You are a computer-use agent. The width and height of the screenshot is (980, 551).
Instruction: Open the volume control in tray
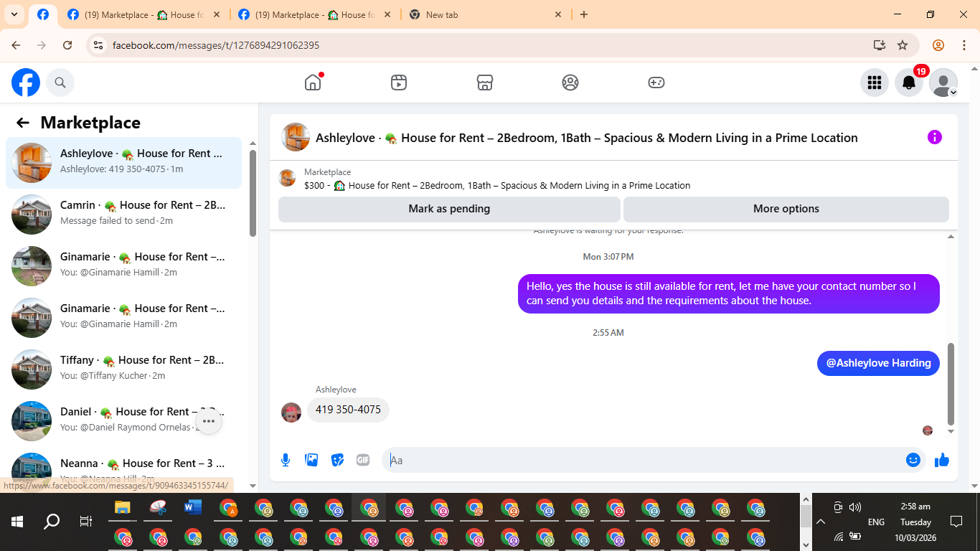click(855, 507)
